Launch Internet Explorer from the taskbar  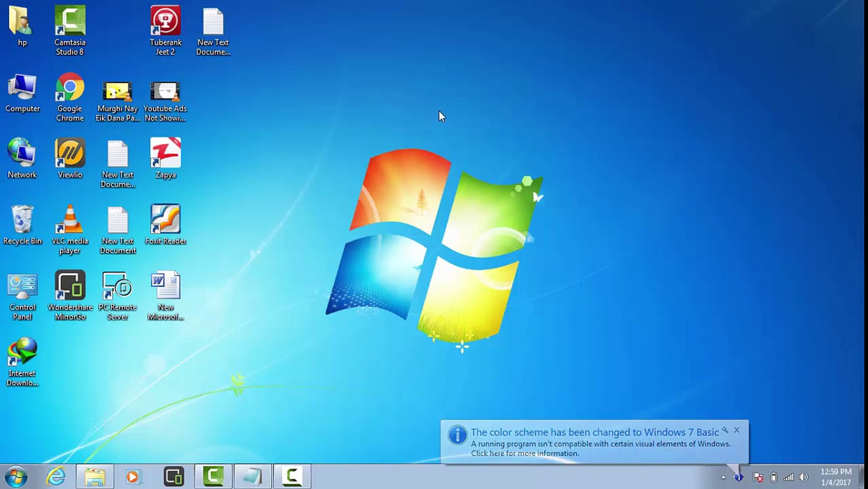(56, 477)
